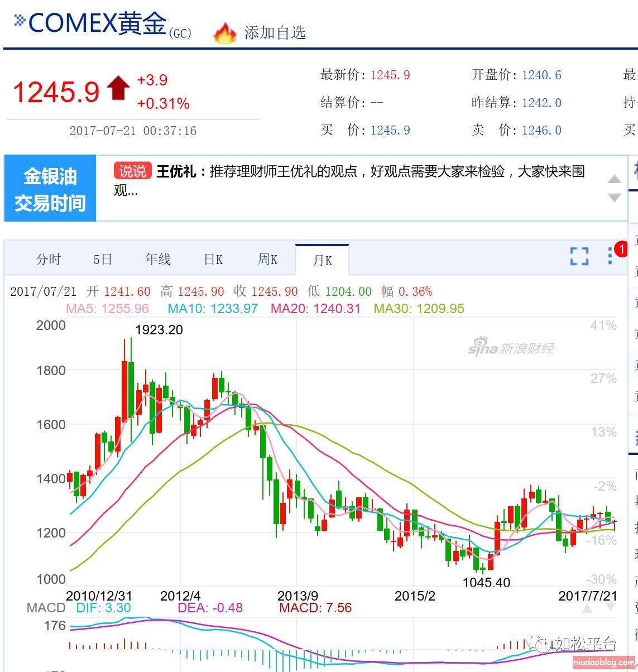The height and width of the screenshot is (672, 638).
Task: Click the MA20: 1240.31 indicator
Action: coord(316,309)
